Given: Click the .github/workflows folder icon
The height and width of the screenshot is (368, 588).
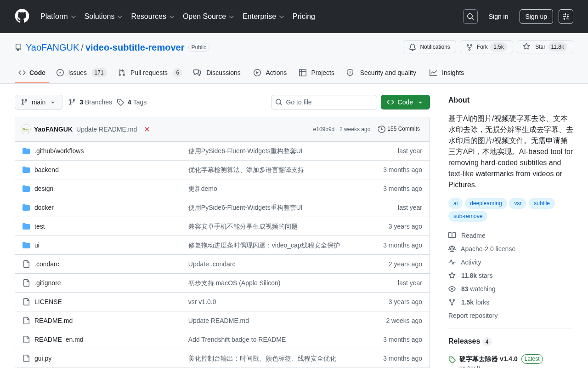Looking at the screenshot, I should pos(26,151).
